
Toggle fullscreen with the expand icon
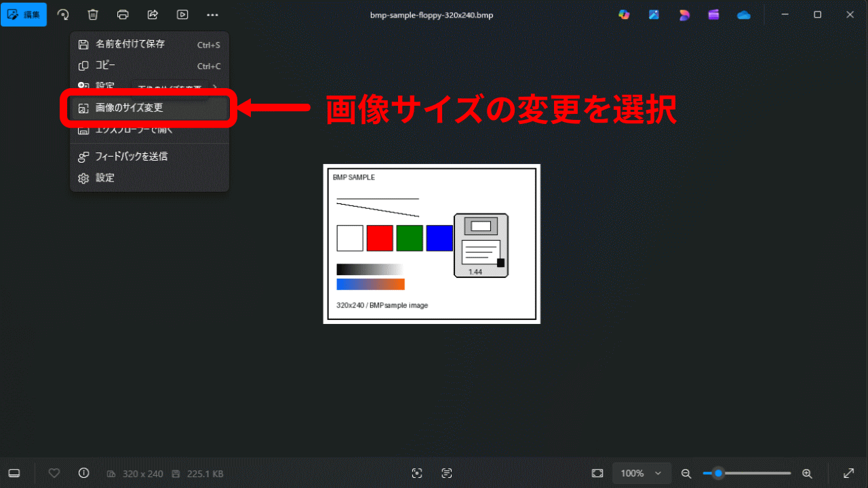pyautogui.click(x=849, y=473)
